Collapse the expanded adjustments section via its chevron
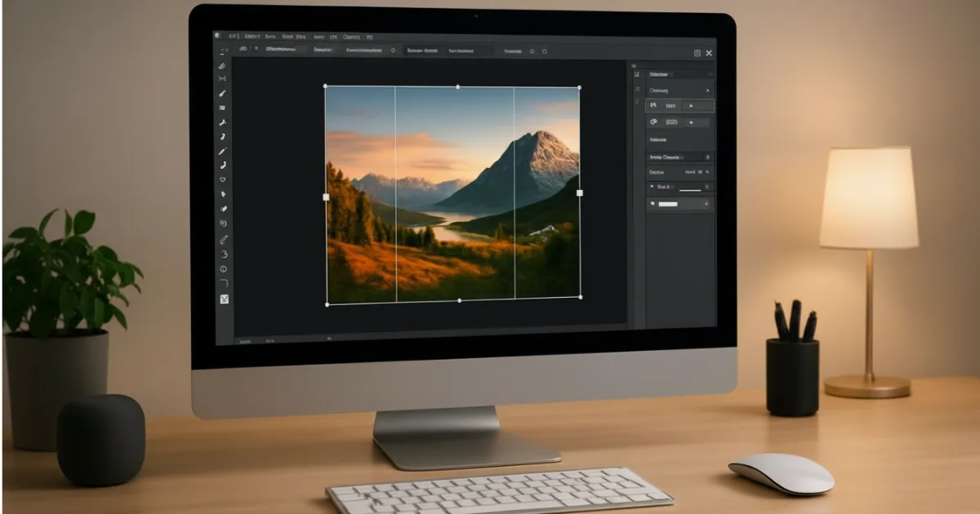This screenshot has height=514, width=980. (x=707, y=90)
